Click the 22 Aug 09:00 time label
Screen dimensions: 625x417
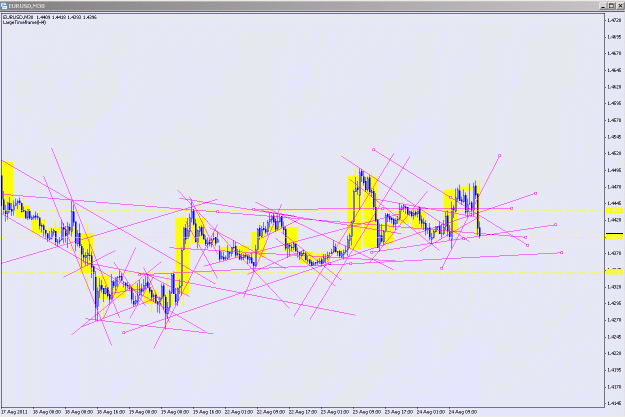271,412
